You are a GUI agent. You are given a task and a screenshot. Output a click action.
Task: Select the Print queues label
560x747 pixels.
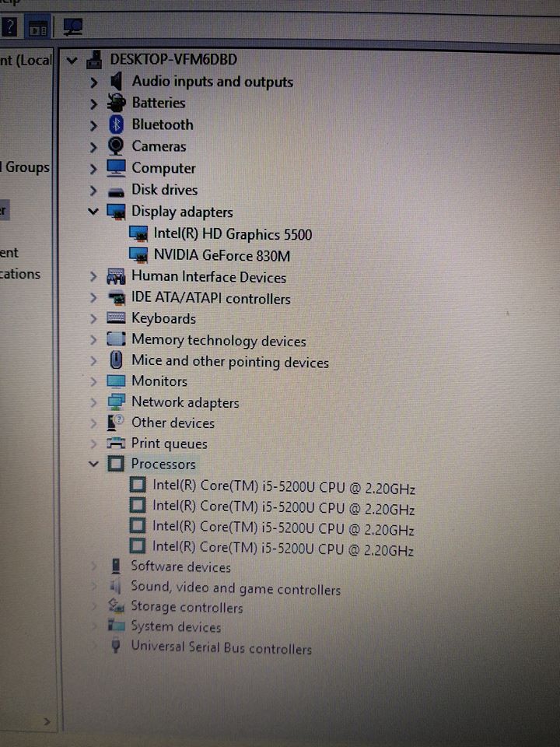[169, 444]
